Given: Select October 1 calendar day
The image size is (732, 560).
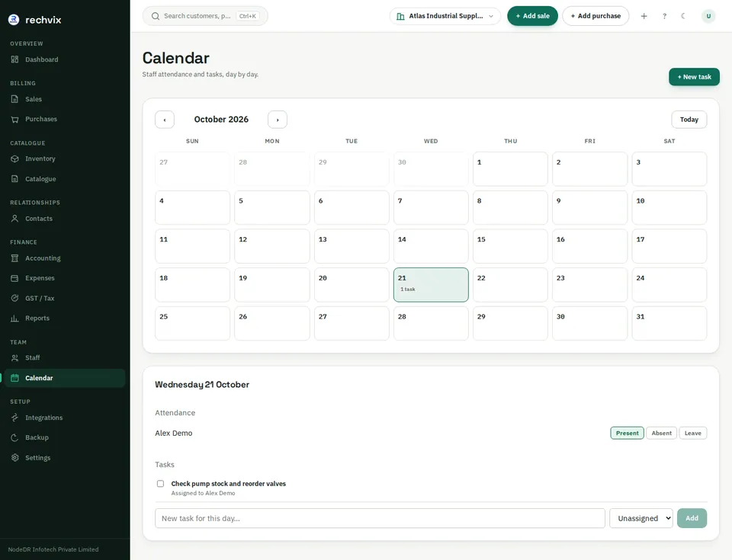Looking at the screenshot, I should tap(510, 169).
